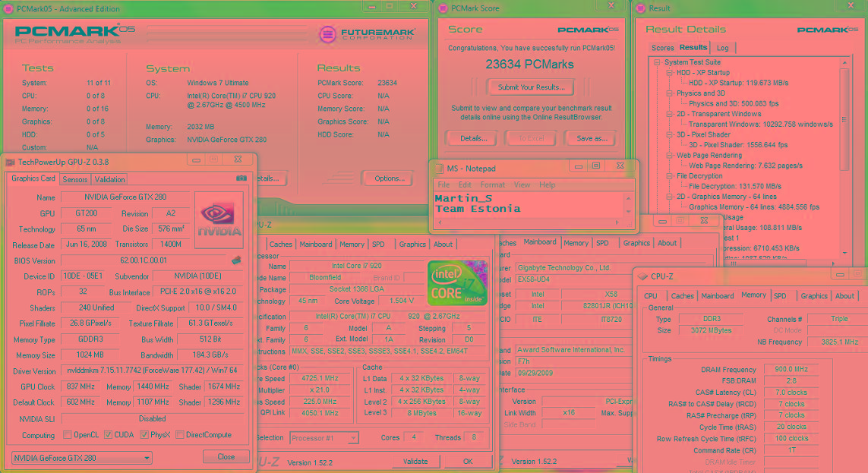Collapse the 3D - Pixel Shader node
This screenshot has height=473, width=868.
coord(669,134)
